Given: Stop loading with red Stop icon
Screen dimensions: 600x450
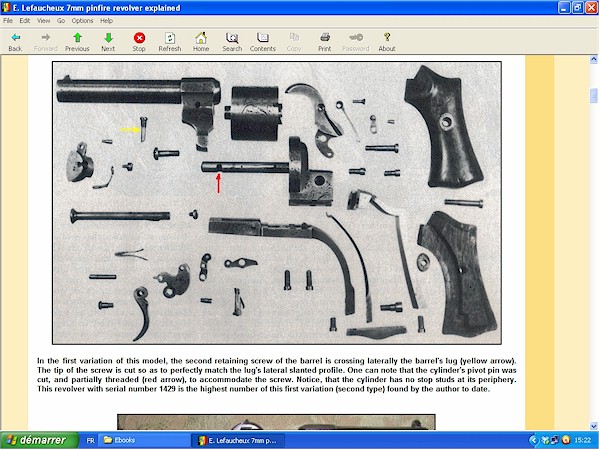Looking at the screenshot, I should pos(139,42).
